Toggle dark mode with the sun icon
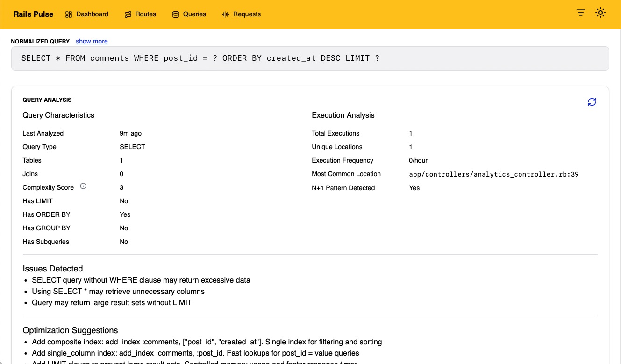 click(600, 13)
